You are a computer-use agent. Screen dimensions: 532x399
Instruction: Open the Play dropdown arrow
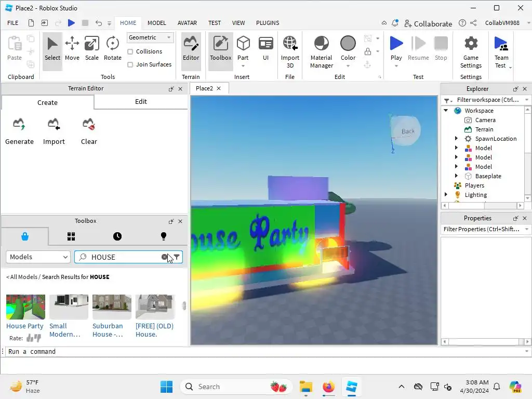tap(396, 66)
